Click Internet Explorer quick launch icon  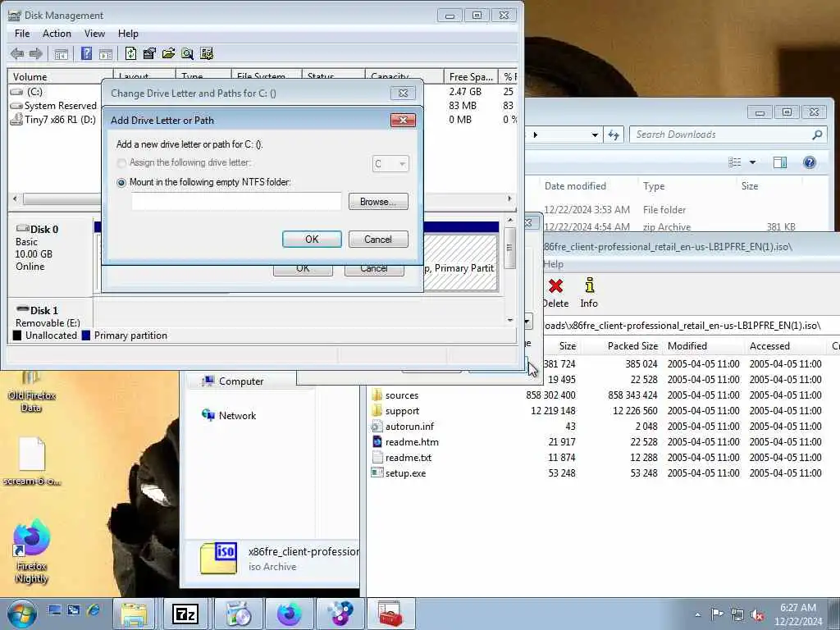94,610
